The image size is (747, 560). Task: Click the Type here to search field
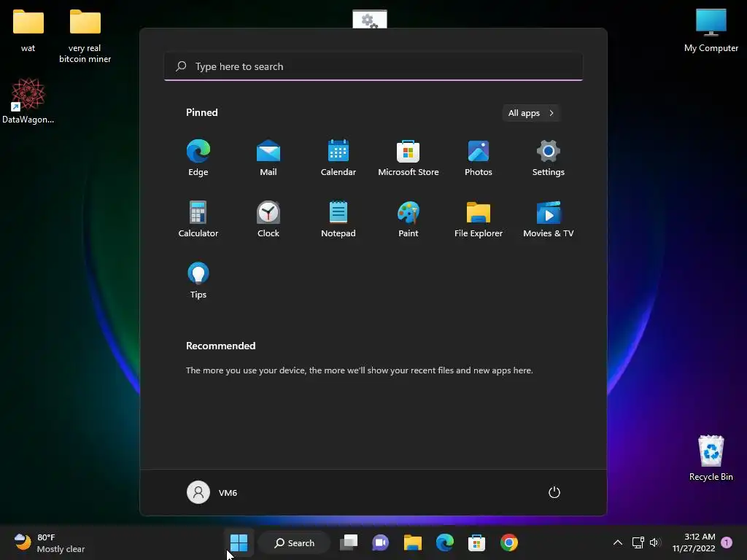pyautogui.click(x=373, y=66)
